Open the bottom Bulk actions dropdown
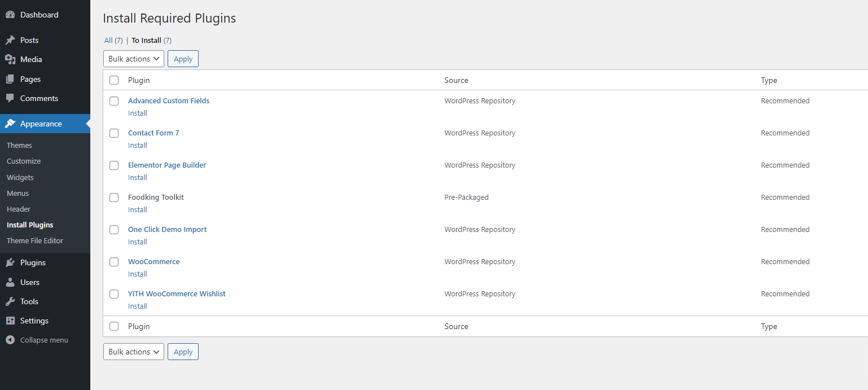 pos(134,352)
